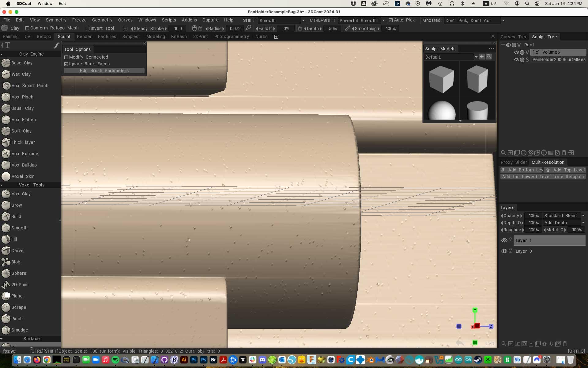
Task: Click the Carve tool icon
Action: coord(6,251)
